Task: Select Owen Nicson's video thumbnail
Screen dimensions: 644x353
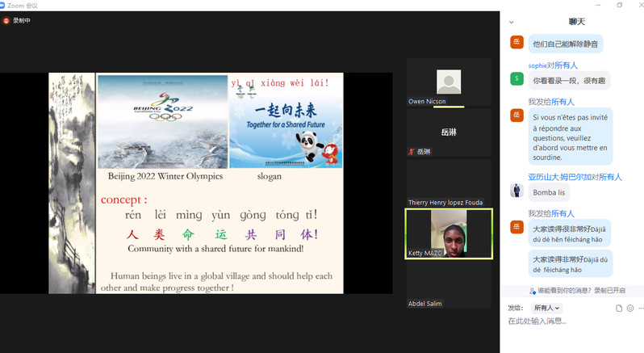Action: (x=449, y=82)
